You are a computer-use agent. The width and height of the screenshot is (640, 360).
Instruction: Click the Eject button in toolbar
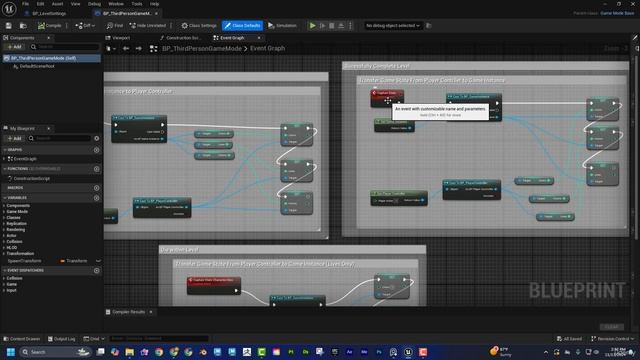[x=341, y=26]
